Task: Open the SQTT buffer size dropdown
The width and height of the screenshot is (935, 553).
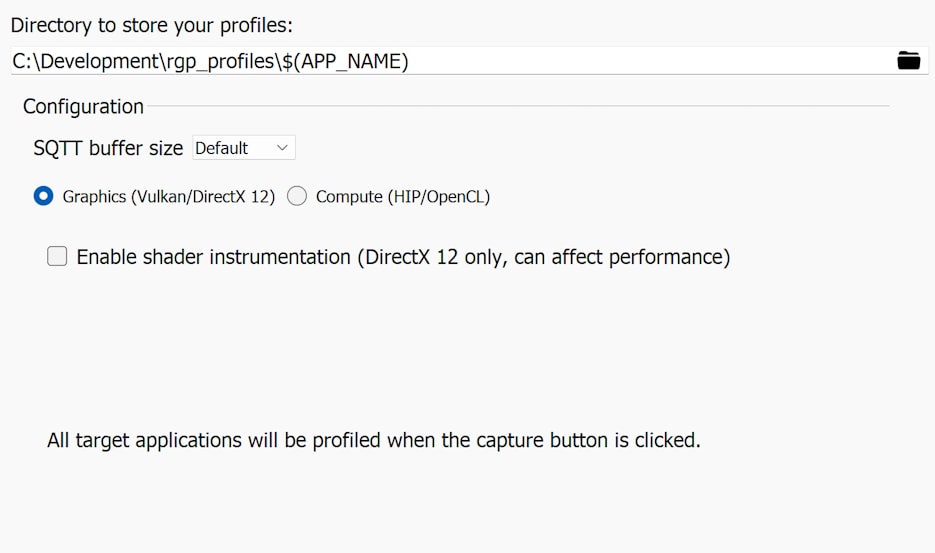Action: (x=243, y=148)
